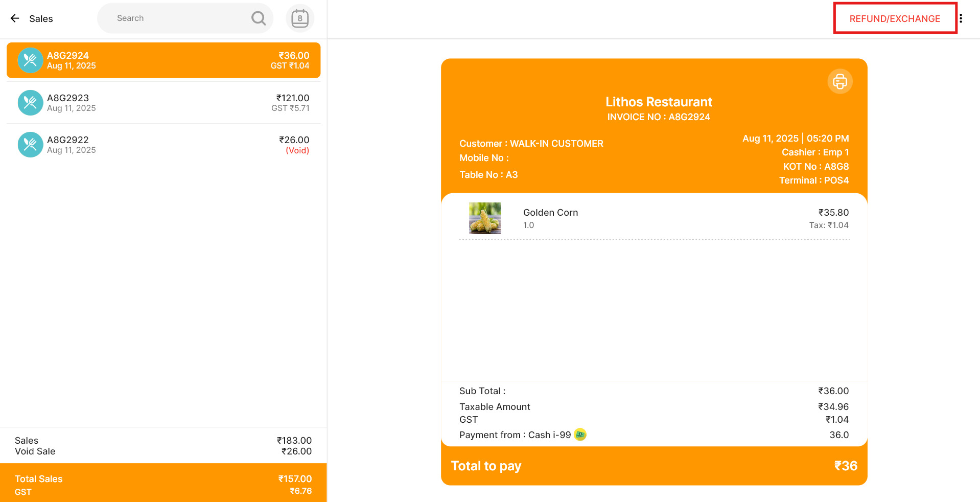Image resolution: width=980 pixels, height=502 pixels.
Task: Open the calendar date filter
Action: click(300, 18)
